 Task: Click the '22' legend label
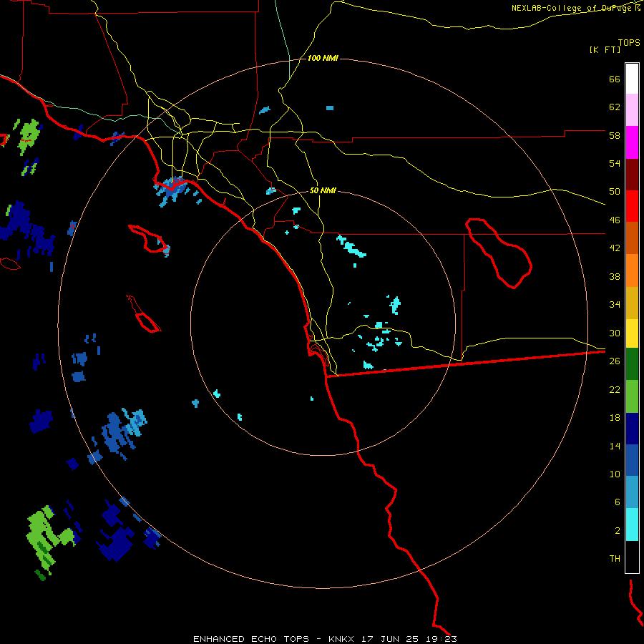(x=615, y=389)
